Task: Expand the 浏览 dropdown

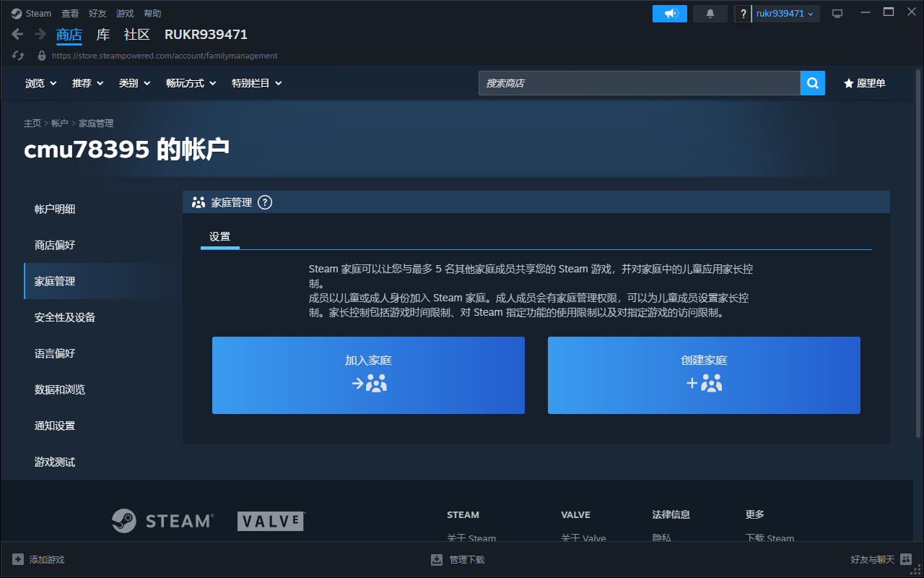Action: 41,83
